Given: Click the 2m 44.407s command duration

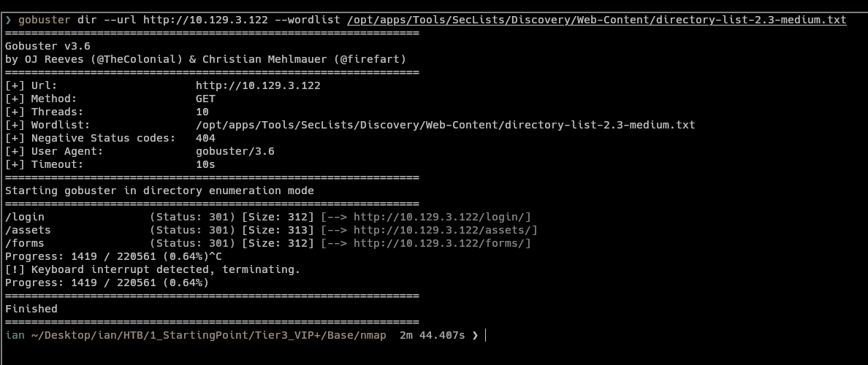Looking at the screenshot, I should point(432,335).
